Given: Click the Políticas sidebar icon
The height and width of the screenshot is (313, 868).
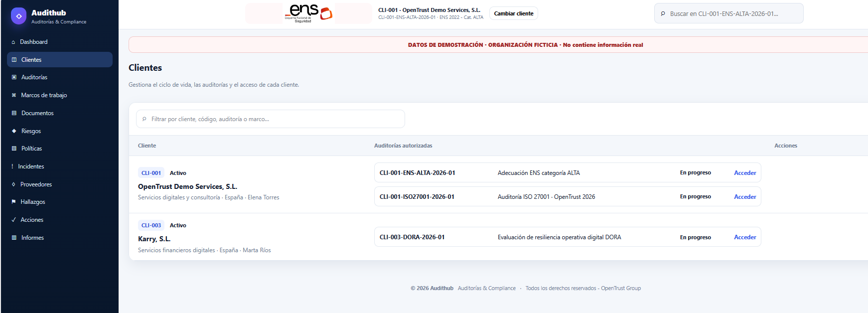Looking at the screenshot, I should coord(14,149).
